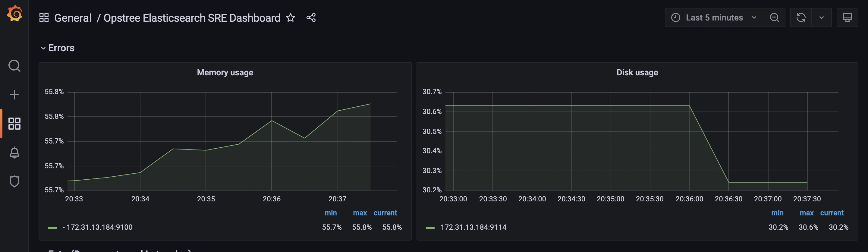Open the Memory usage panel title menu
Image resolution: width=868 pixels, height=252 pixels.
tap(225, 72)
